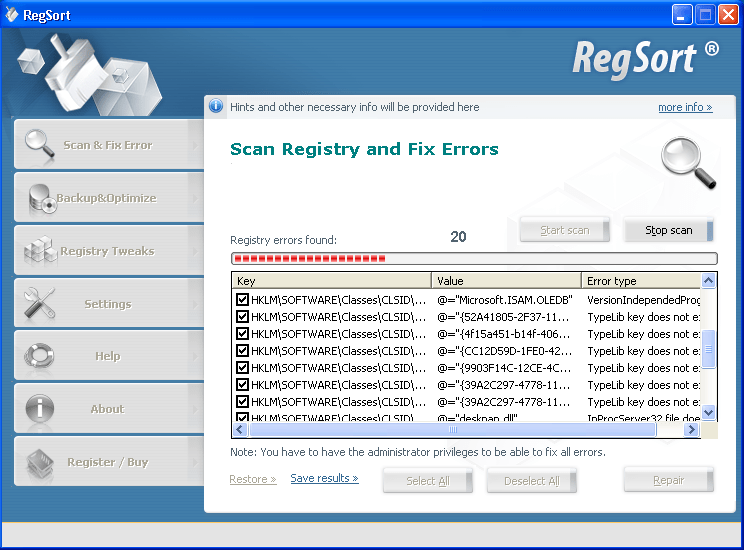Click the cubes icon for Registry Tweaks

click(x=40, y=251)
